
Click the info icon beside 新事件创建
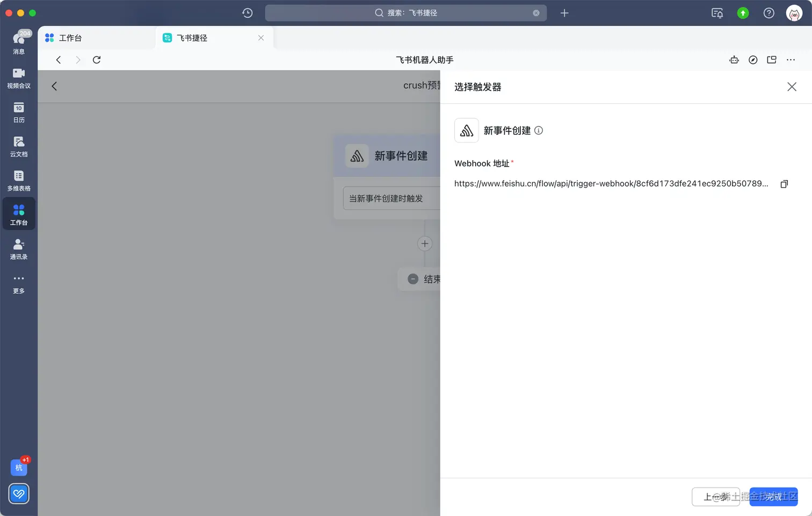pyautogui.click(x=539, y=130)
